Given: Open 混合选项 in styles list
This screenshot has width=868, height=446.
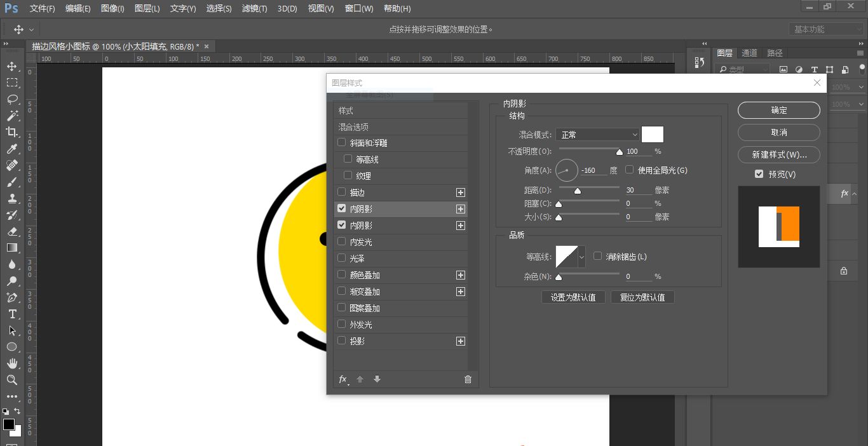Looking at the screenshot, I should tap(400, 127).
